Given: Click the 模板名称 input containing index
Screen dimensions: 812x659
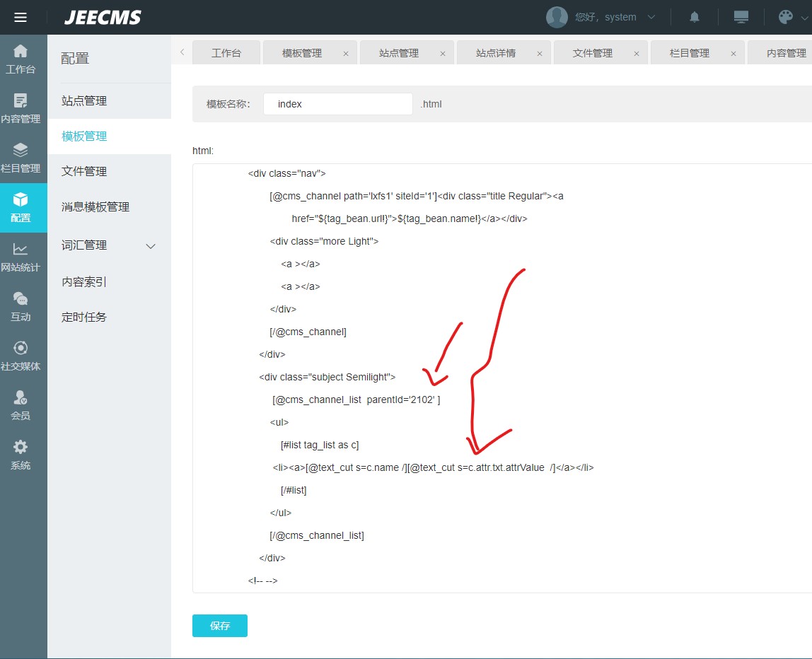Looking at the screenshot, I should click(337, 104).
